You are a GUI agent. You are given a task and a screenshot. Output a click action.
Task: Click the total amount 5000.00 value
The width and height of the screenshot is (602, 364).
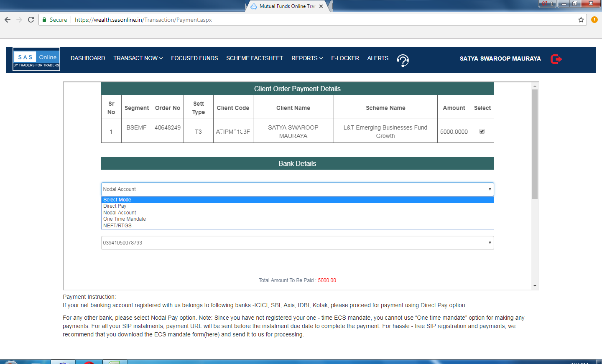pyautogui.click(x=327, y=280)
